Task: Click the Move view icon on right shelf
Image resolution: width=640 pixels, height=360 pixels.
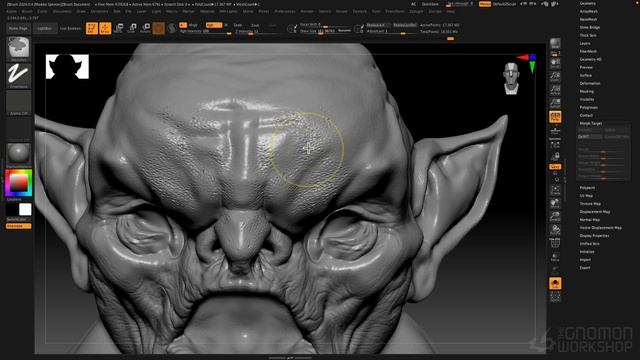Action: (x=555, y=203)
